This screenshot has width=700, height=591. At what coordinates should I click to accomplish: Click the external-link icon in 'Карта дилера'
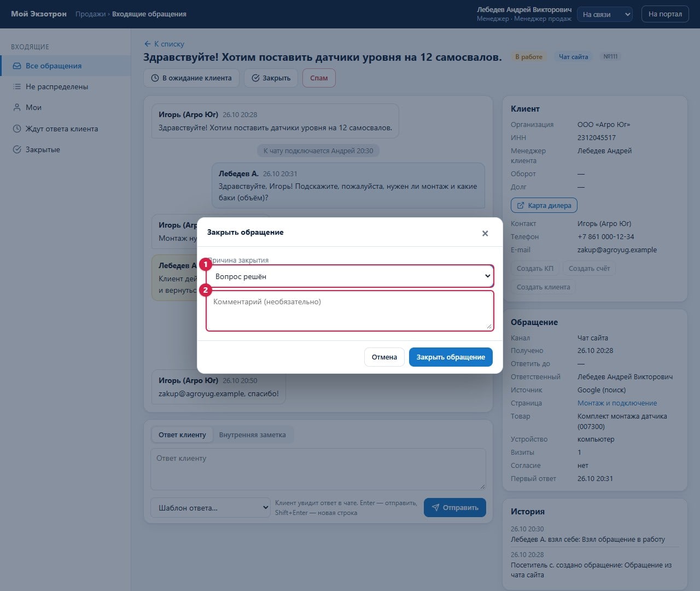[x=521, y=205]
